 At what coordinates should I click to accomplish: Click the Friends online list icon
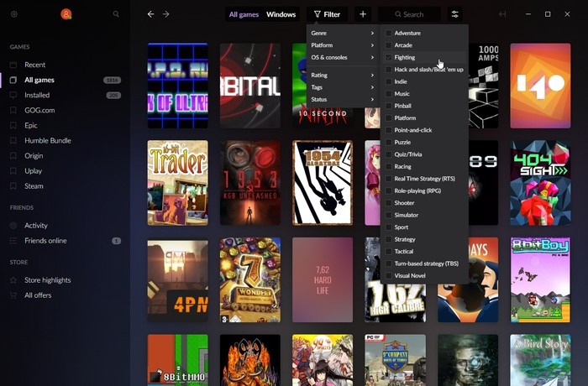coord(13,241)
